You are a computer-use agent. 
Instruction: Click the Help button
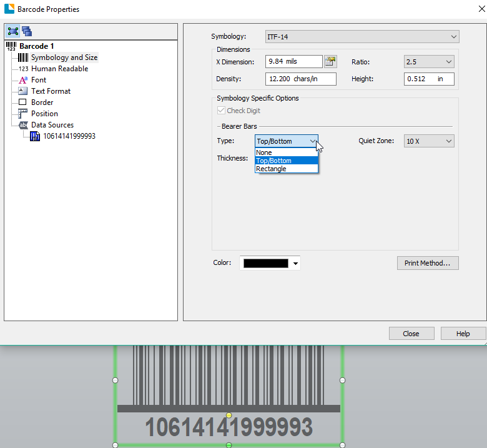point(463,334)
